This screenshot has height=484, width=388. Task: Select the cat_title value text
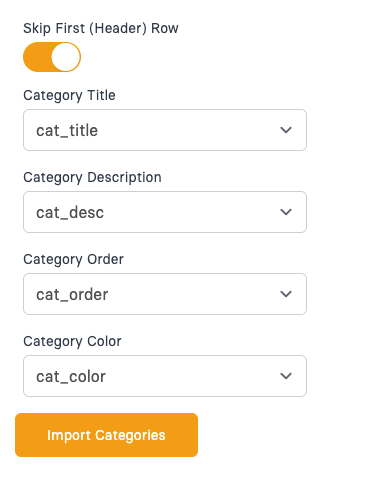coord(67,130)
